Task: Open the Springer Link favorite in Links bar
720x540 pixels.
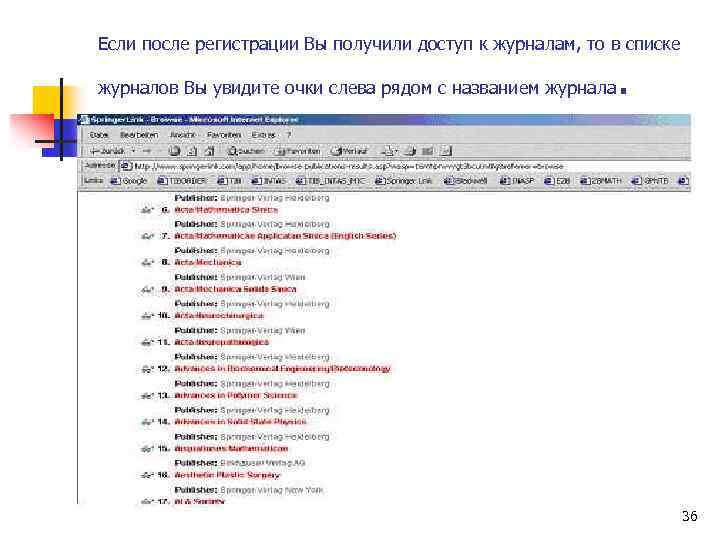Action: (x=404, y=181)
